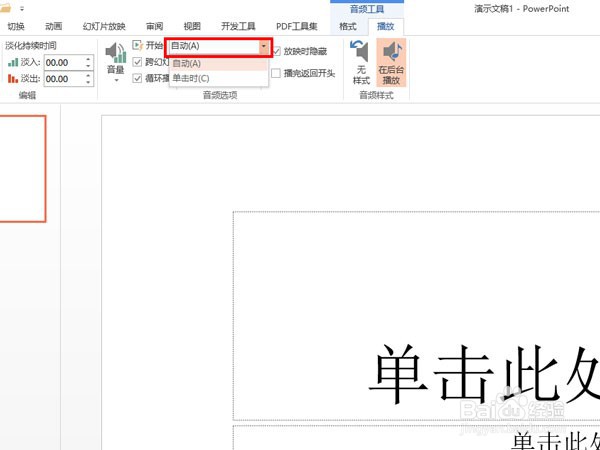
Task: Click the title placeholder 单击此处
Action: pyautogui.click(x=416, y=316)
